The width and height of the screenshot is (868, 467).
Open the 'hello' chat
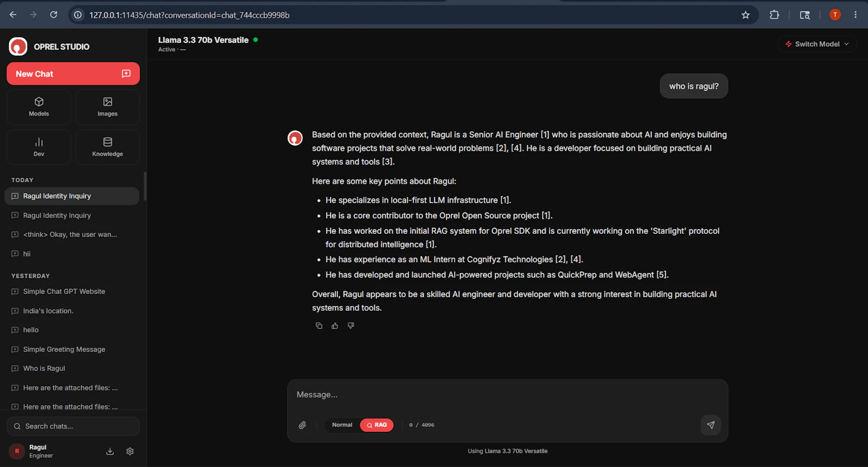[x=72, y=330]
